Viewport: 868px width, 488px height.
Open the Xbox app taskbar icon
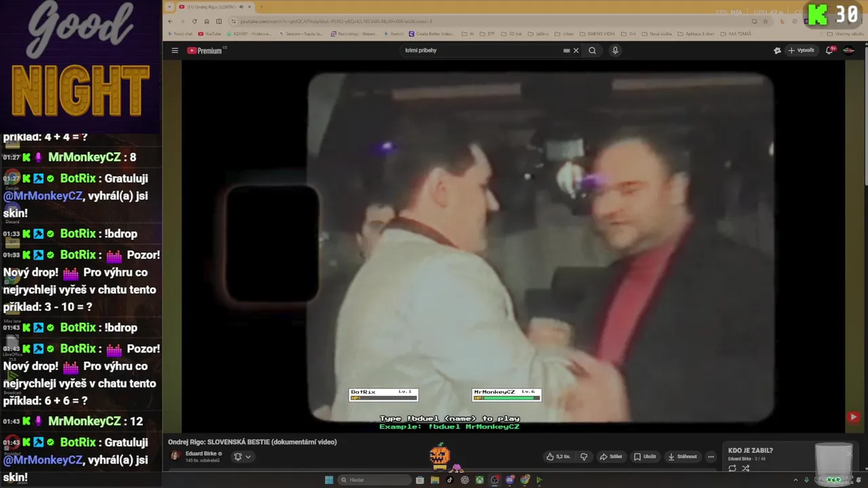479,480
